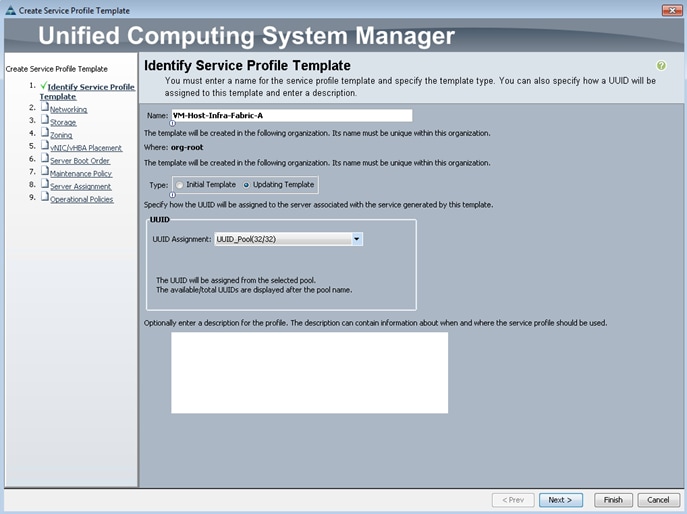Click the Cisco logo icon in title bar

pyautogui.click(x=11, y=10)
